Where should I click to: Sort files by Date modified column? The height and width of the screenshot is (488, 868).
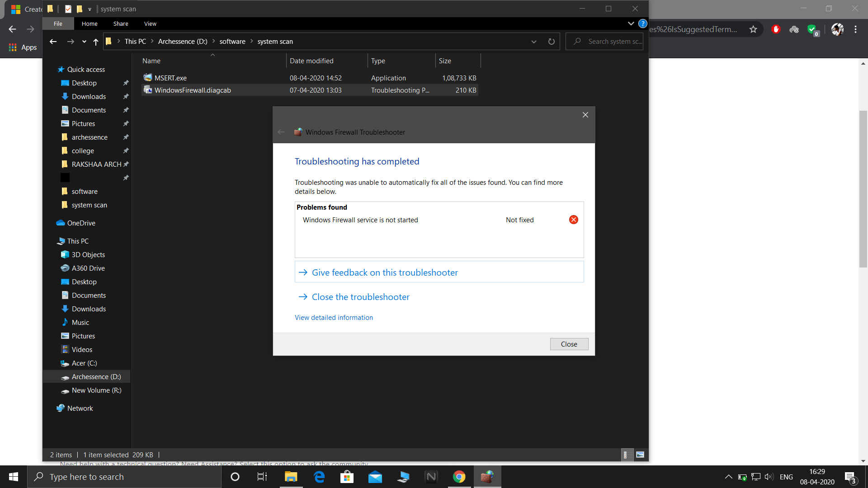pyautogui.click(x=327, y=61)
